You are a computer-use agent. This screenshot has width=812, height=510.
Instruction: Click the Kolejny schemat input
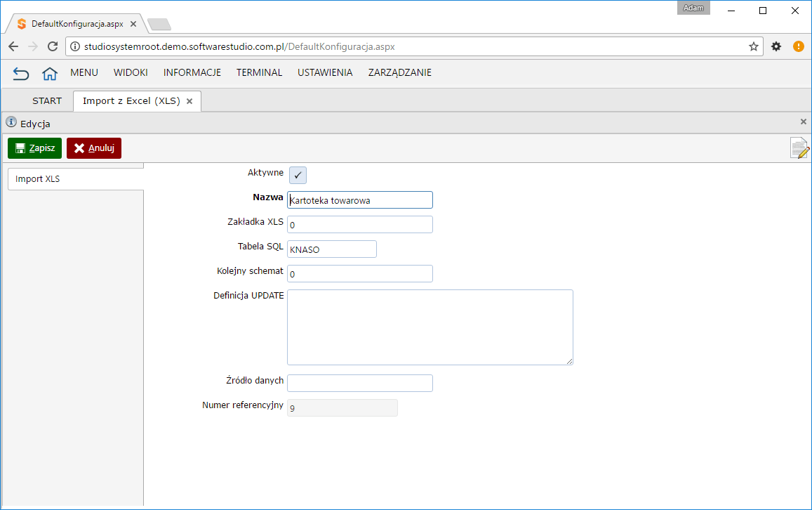pyautogui.click(x=360, y=274)
